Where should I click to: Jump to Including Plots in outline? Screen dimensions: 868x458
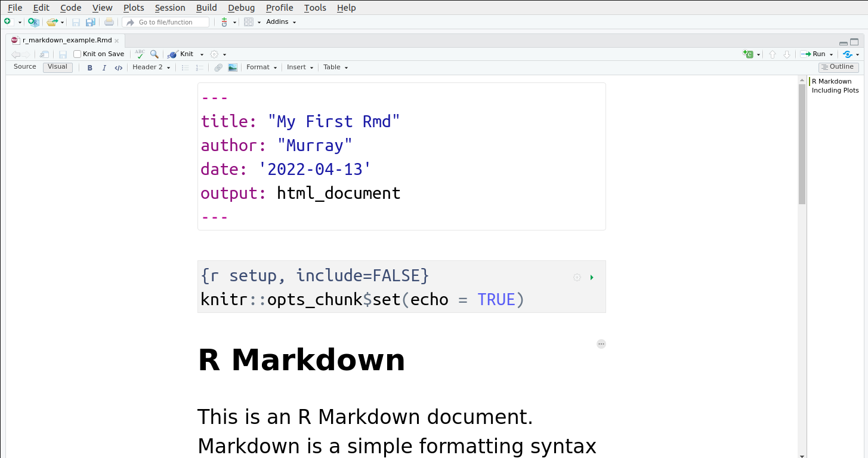coord(835,91)
